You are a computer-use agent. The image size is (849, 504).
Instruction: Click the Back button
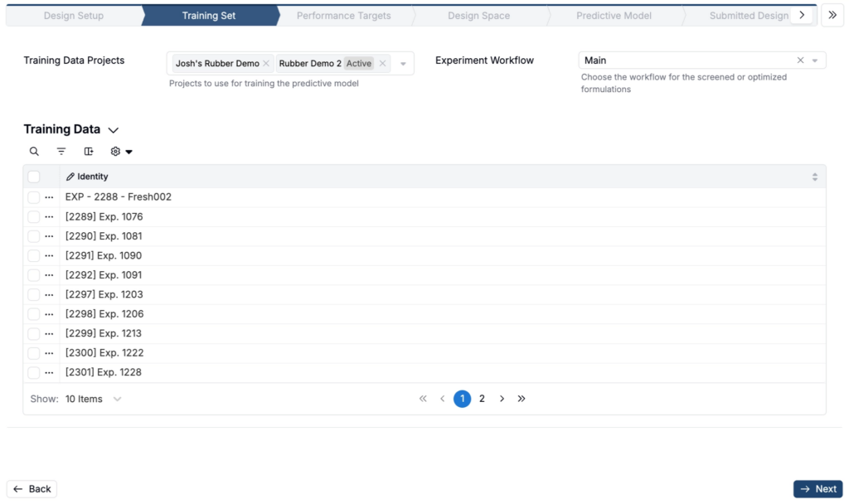[32, 489]
